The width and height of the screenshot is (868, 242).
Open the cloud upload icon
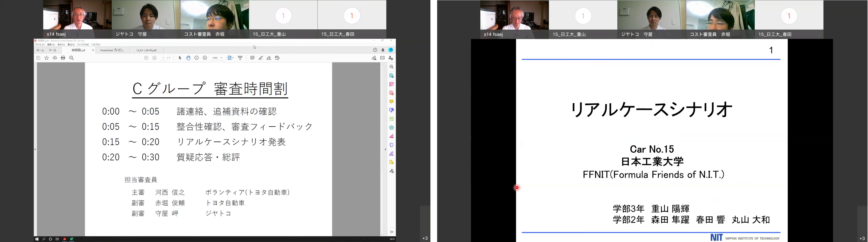point(55,58)
